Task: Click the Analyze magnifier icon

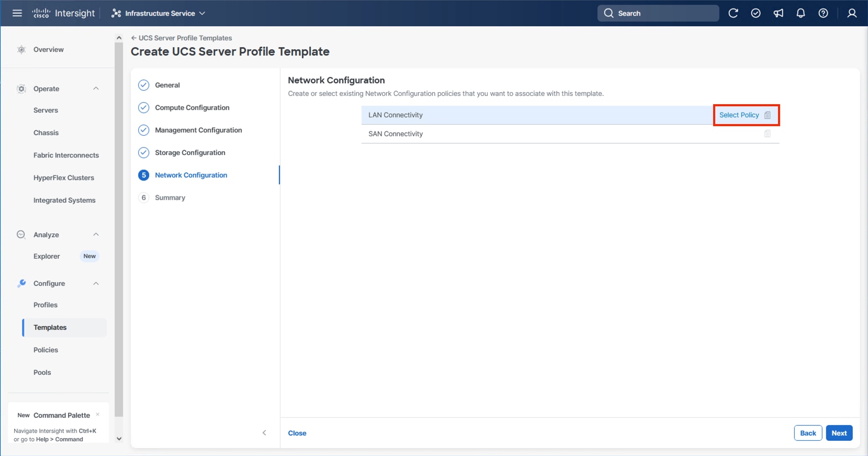Action: (x=21, y=235)
